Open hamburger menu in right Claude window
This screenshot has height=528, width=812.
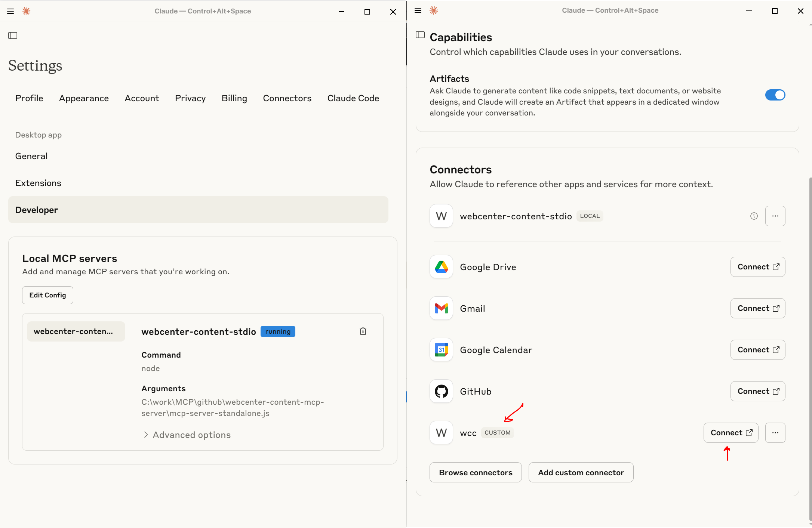pos(418,10)
